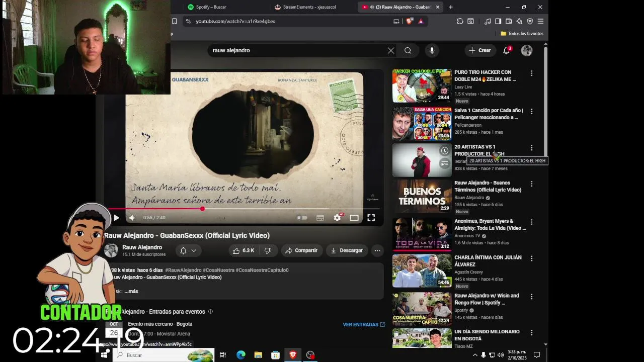Viewport: 644px width, 362px height.
Task: Open OBS Studio from taskbar
Action: tap(310, 355)
